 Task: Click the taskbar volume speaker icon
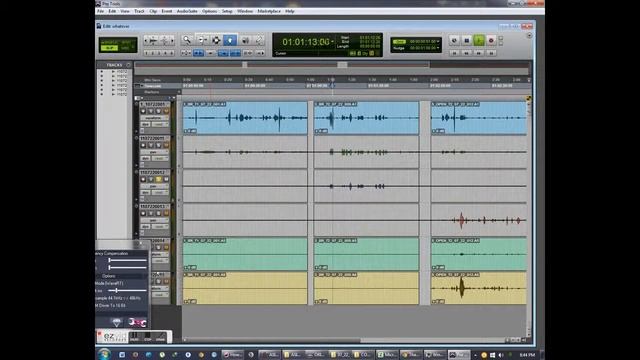pos(501,355)
